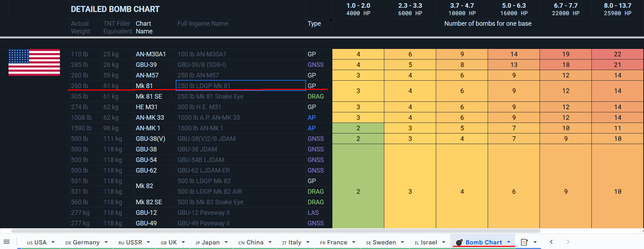Open China tab dropdown arrow
The width and height of the screenshot is (644, 249).
coord(270,242)
